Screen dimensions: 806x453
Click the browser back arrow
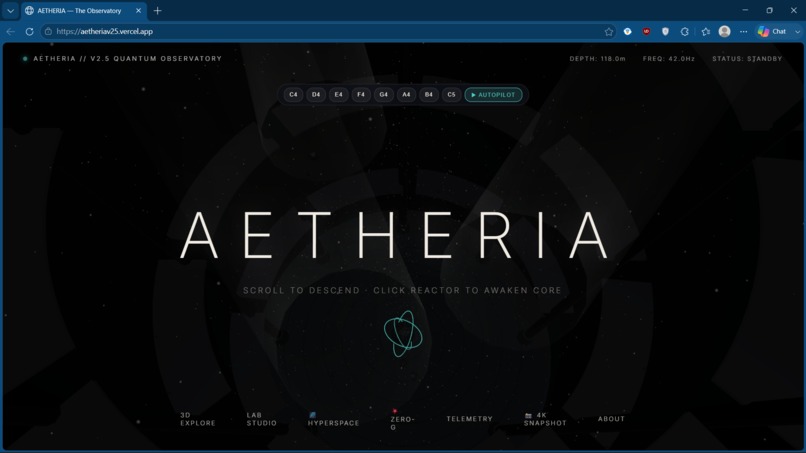pyautogui.click(x=11, y=31)
